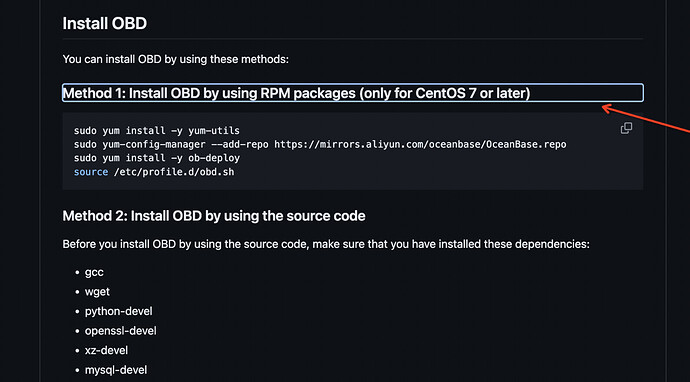Click the Method 2 source code heading
This screenshot has width=690, height=382.
click(214, 216)
